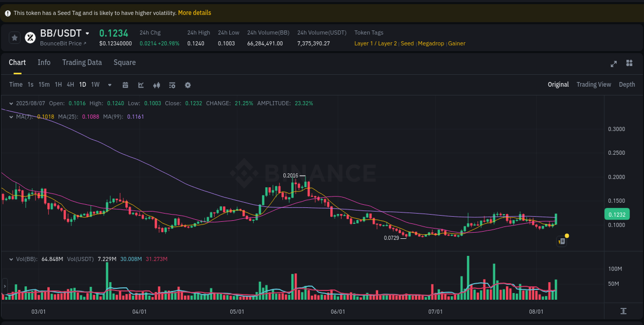644x325 pixels.
Task: Favorite the BB/USDT pair via star icon
Action: pos(14,37)
